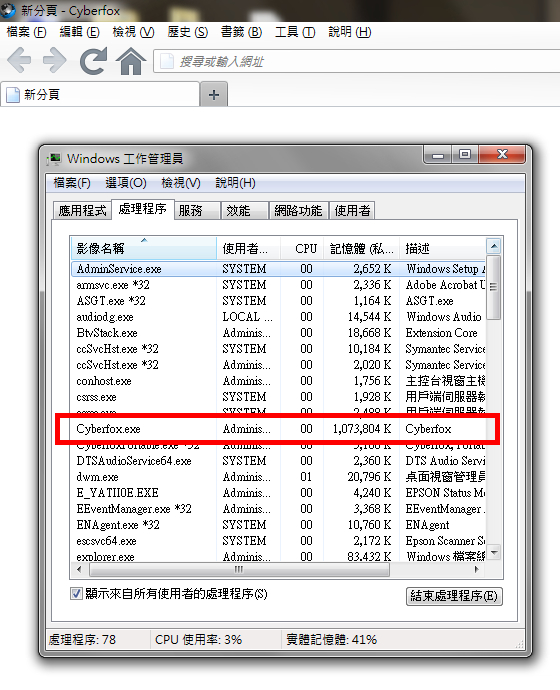Go back with Cyberfox back arrow
The height and width of the screenshot is (690, 560).
pos(19,60)
